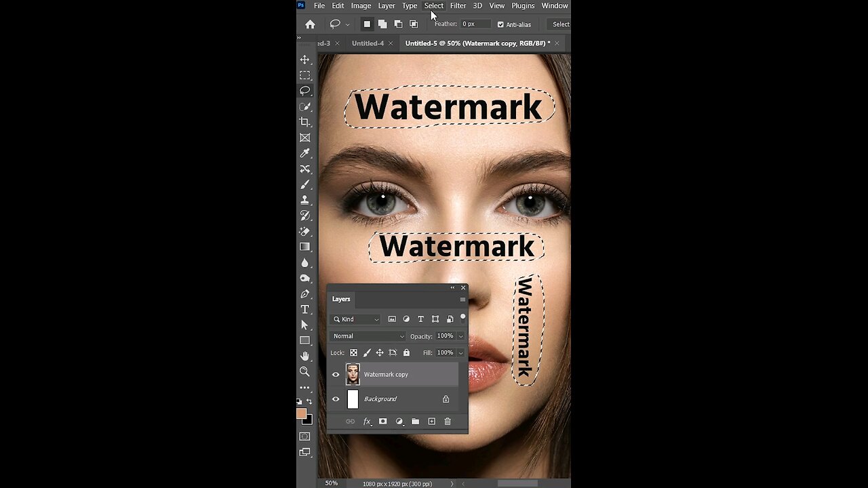Open the Opacity slider dropdown arrow
Screen dimensions: 868x488
tap(461, 336)
